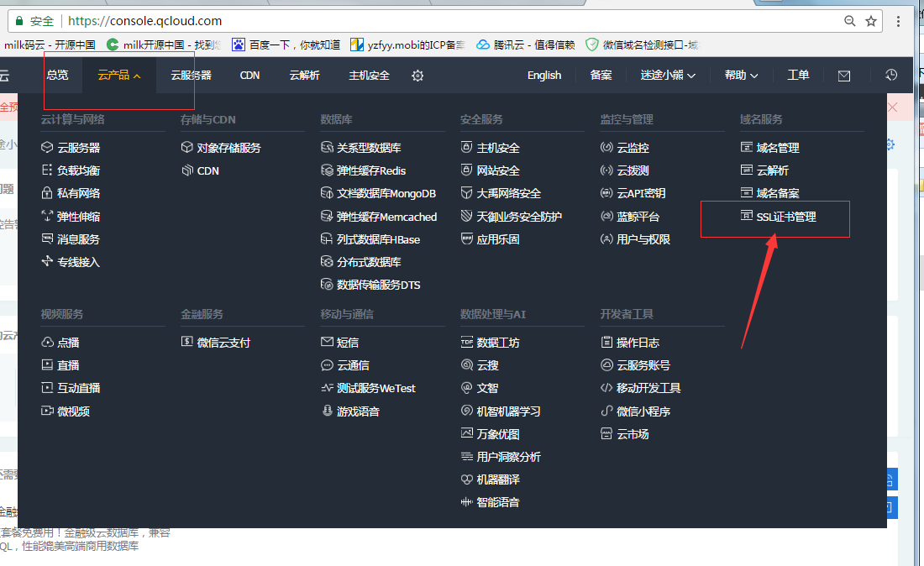Collapse the 云产品 products dropdown

[x=119, y=76]
